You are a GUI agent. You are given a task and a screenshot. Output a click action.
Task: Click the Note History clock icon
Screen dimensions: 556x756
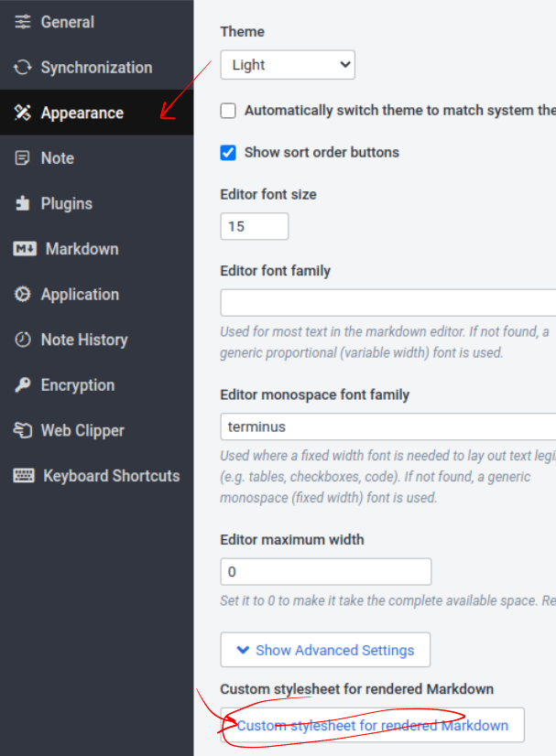tap(22, 340)
